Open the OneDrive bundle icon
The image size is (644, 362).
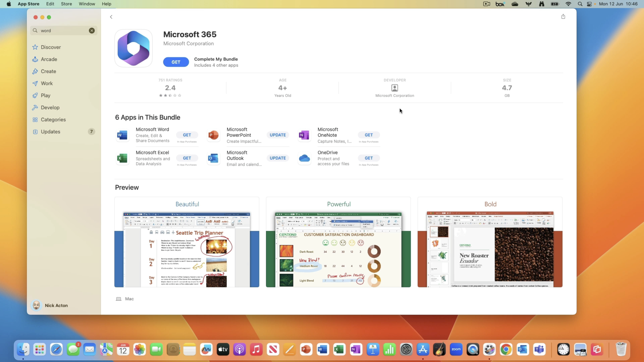(304, 158)
